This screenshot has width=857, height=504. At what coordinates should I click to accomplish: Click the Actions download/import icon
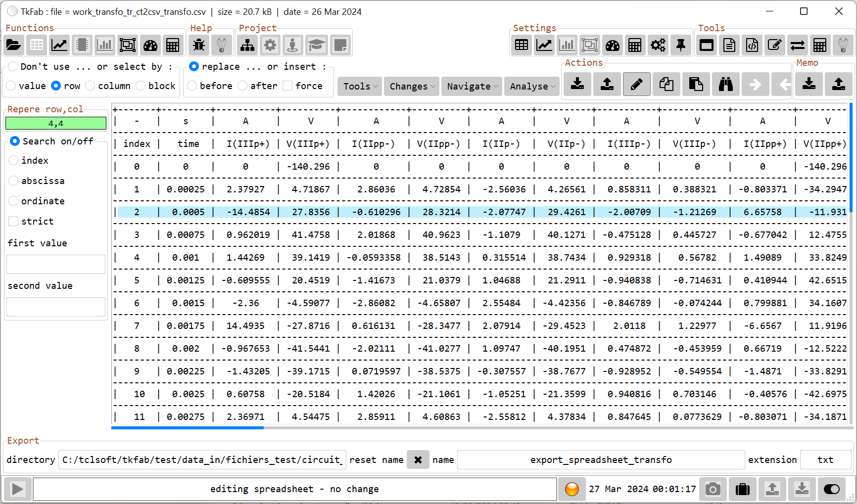(577, 84)
